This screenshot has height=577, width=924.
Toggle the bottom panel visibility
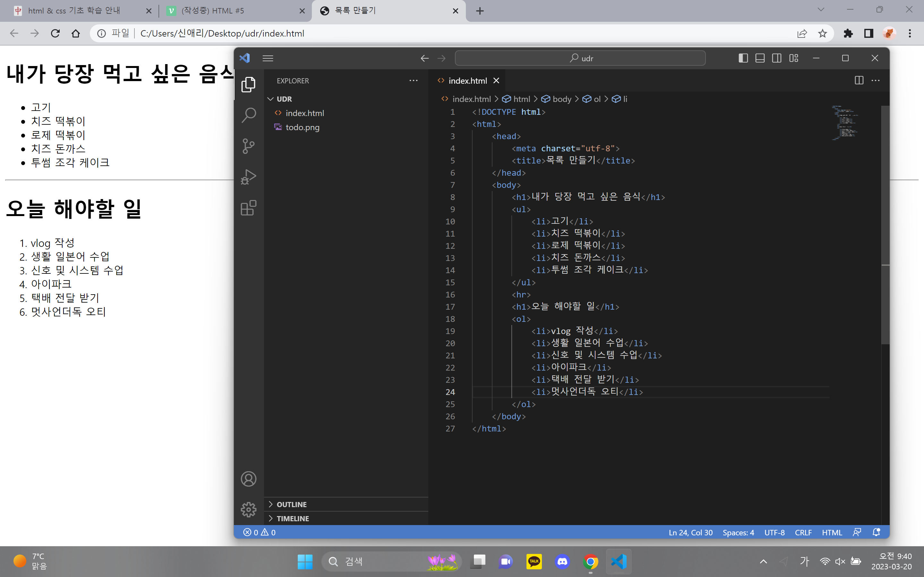coord(760,58)
